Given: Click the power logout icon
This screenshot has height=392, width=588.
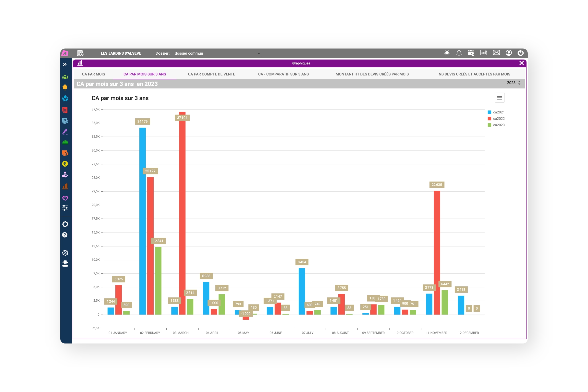Looking at the screenshot, I should 520,53.
